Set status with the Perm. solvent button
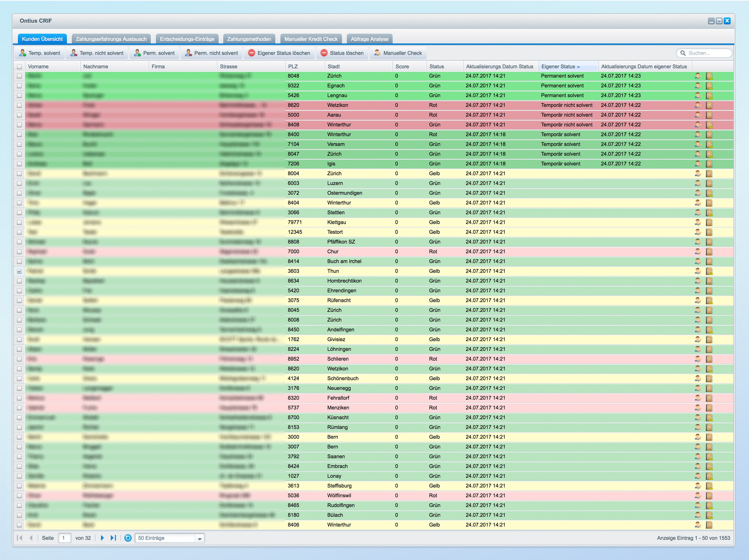749x560 pixels. (x=154, y=53)
